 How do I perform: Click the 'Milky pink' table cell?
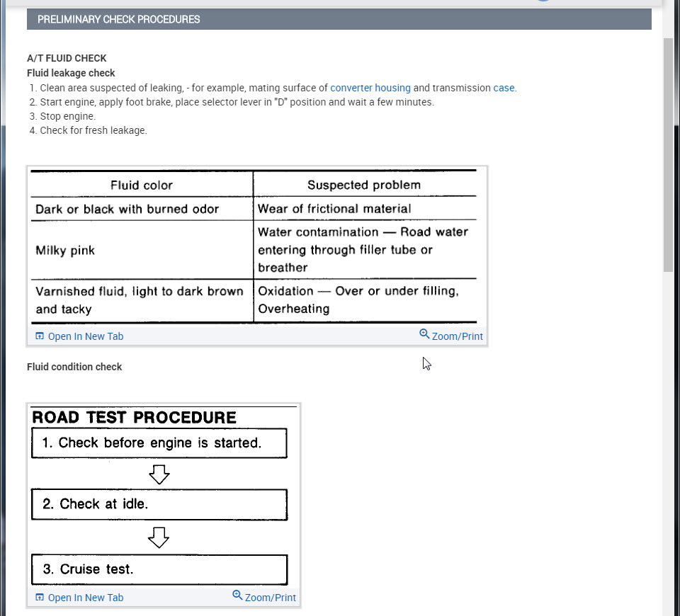142,250
